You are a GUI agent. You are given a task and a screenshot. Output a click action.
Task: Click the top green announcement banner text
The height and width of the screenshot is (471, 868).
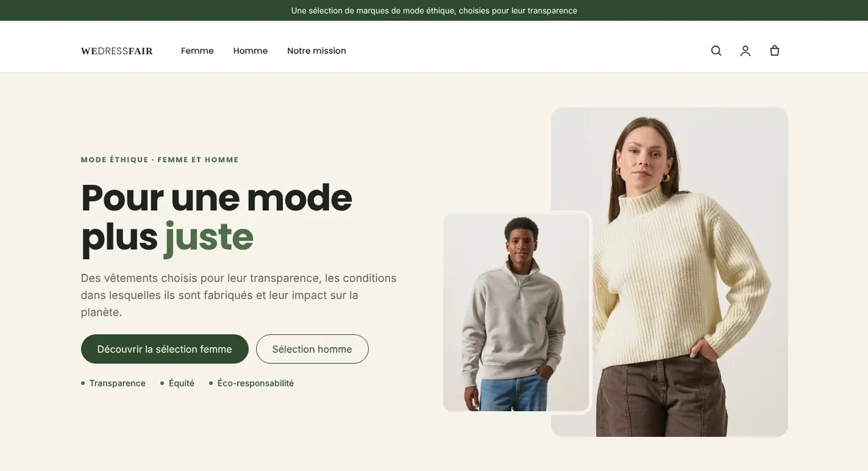pyautogui.click(x=434, y=10)
